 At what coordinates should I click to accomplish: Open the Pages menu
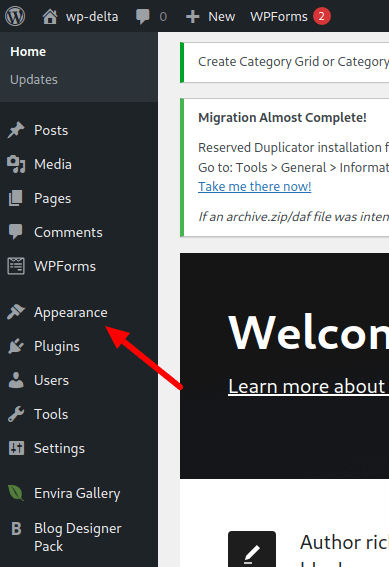(x=52, y=199)
